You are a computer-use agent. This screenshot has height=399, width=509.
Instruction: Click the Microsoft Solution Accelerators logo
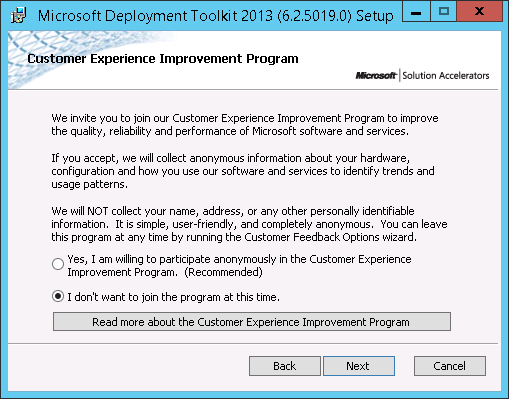[422, 76]
